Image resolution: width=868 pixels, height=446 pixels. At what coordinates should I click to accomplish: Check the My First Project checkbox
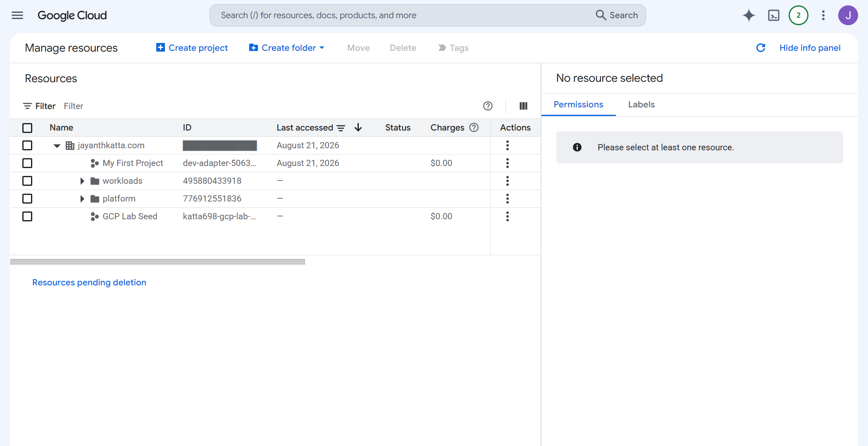27,163
